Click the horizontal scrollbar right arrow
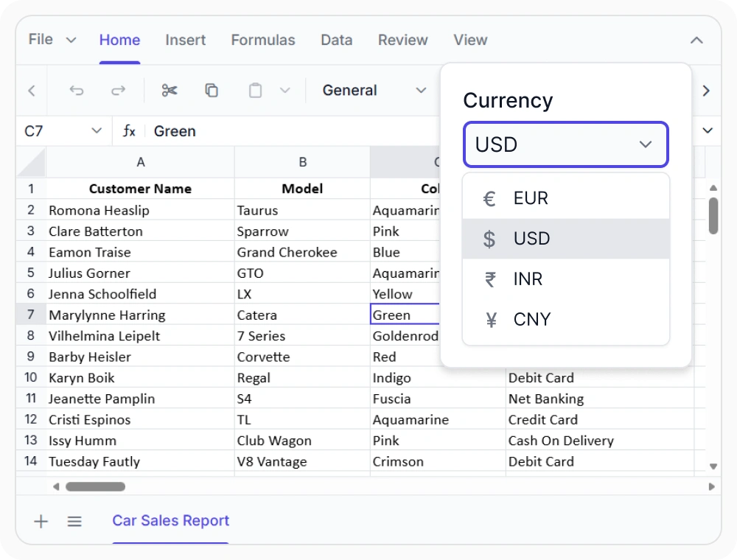The image size is (737, 560). 712,487
